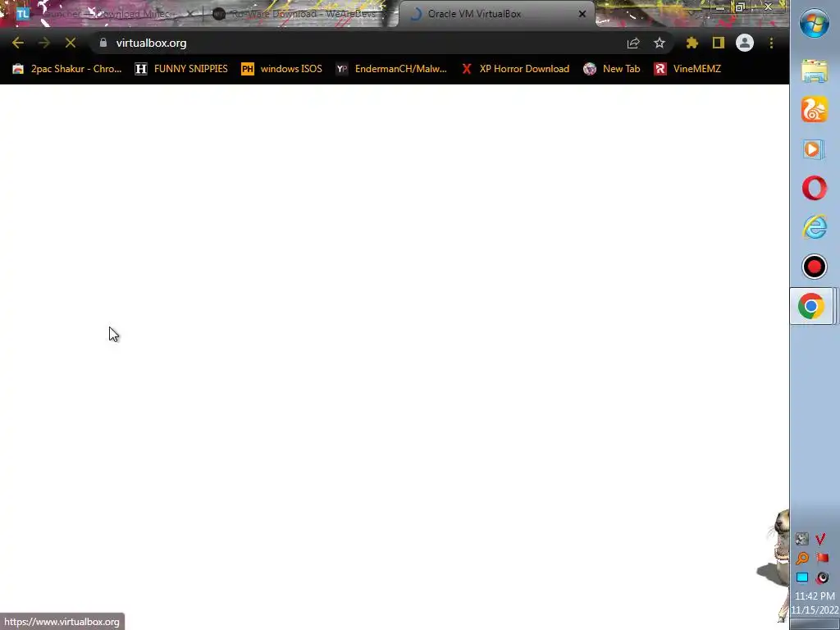840x630 pixels.
Task: Toggle the Chrome side panel icon
Action: [x=719, y=43]
